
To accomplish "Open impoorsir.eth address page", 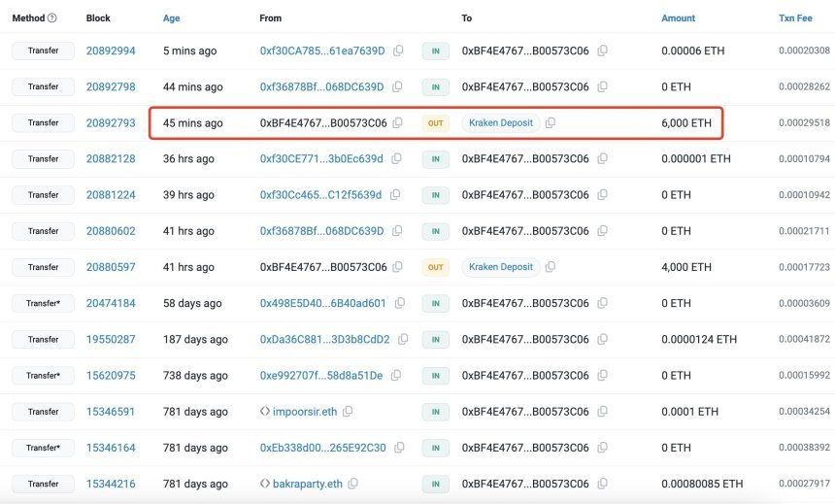I will click(305, 412).
